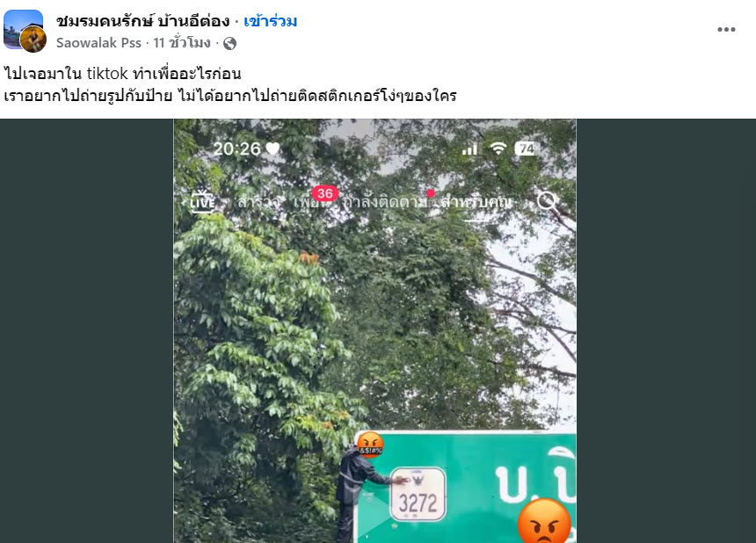Open Saowalak Pss author profile
This screenshot has height=543, width=756.
(98, 43)
